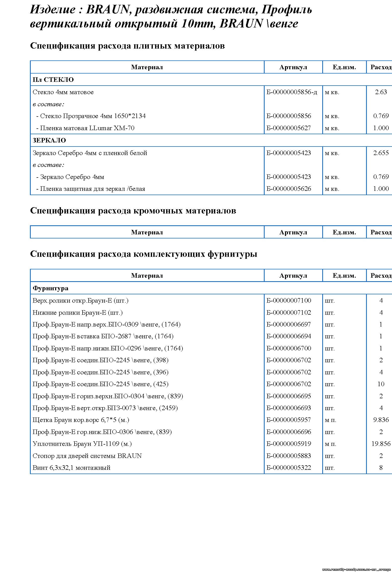Image resolution: width=392 pixels, height=572 pixels.
Task: Select heading "Спецификация расхода кромочных материалов"
Action: pos(133,210)
